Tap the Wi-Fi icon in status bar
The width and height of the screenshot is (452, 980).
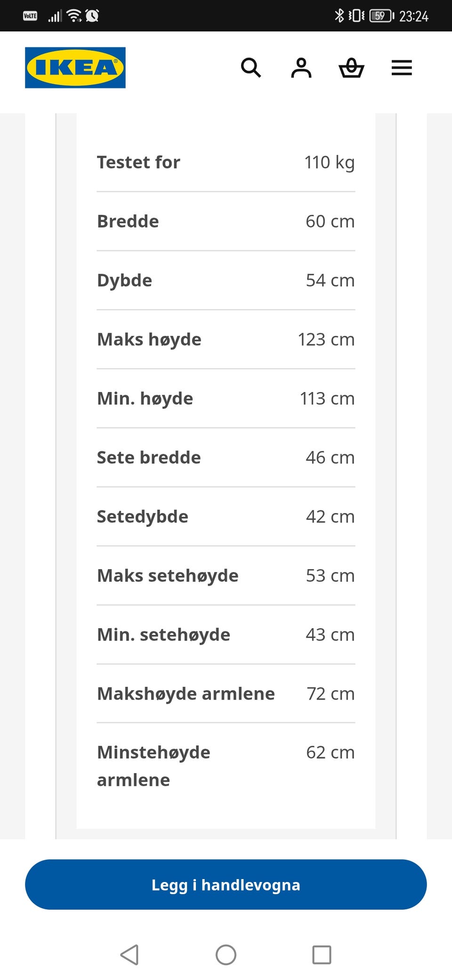74,16
